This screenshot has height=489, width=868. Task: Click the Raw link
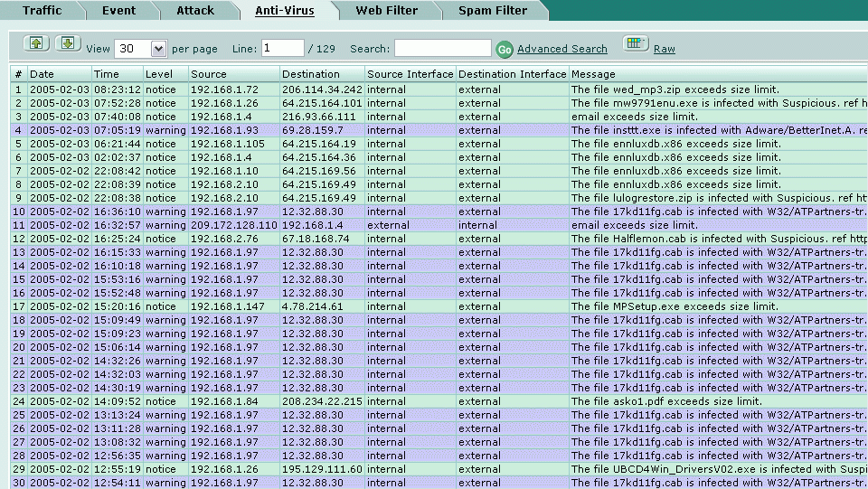point(665,49)
